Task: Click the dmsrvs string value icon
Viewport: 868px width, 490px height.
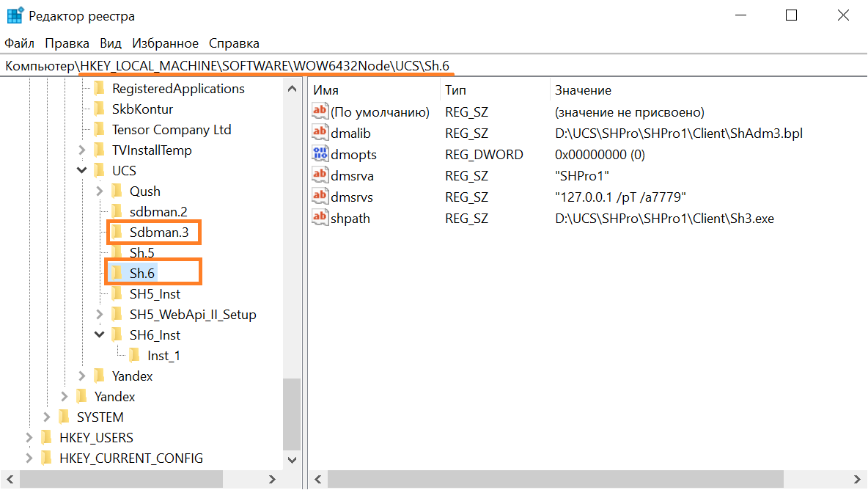Action: pos(320,197)
